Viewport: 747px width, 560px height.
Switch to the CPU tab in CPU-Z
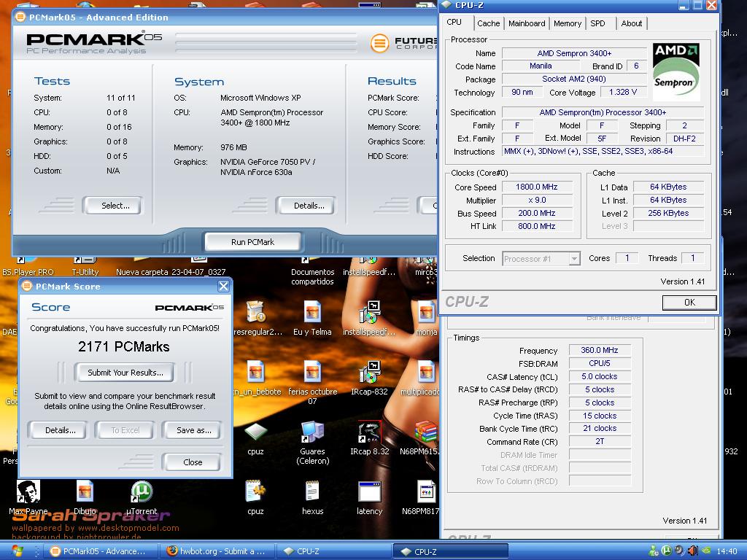[454, 23]
